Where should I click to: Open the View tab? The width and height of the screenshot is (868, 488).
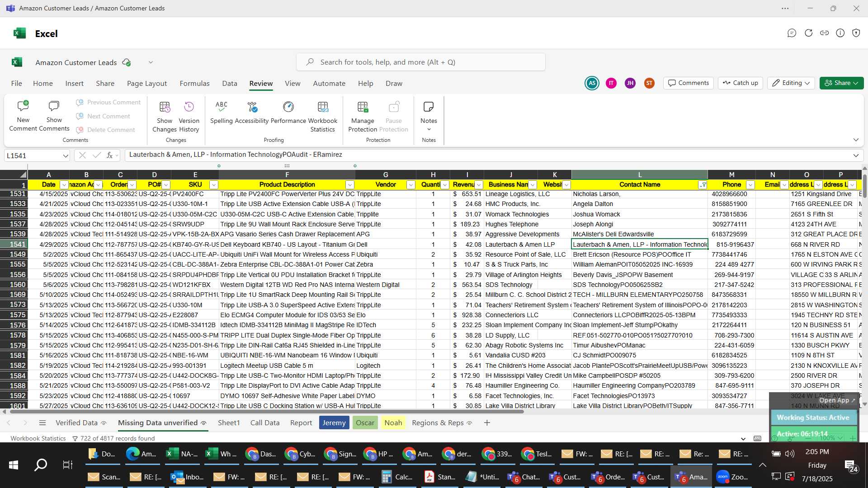[x=292, y=84]
